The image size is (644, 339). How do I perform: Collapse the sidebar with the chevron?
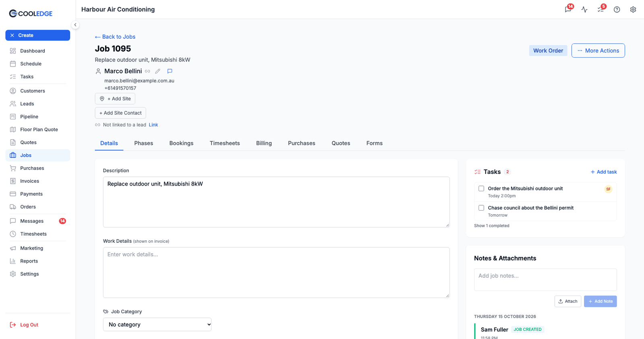(75, 25)
